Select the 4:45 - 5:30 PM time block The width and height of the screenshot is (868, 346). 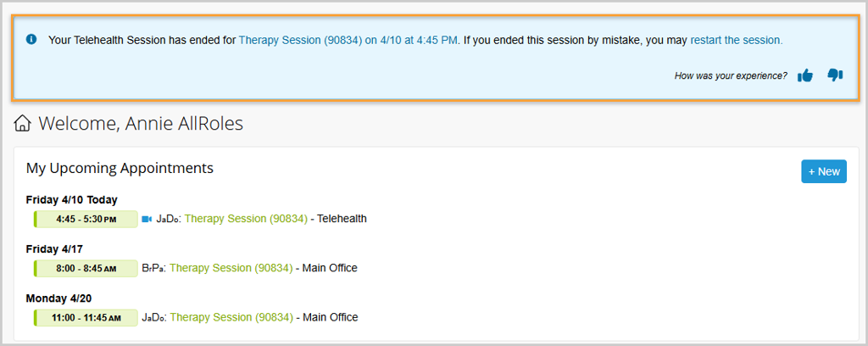[x=86, y=219]
